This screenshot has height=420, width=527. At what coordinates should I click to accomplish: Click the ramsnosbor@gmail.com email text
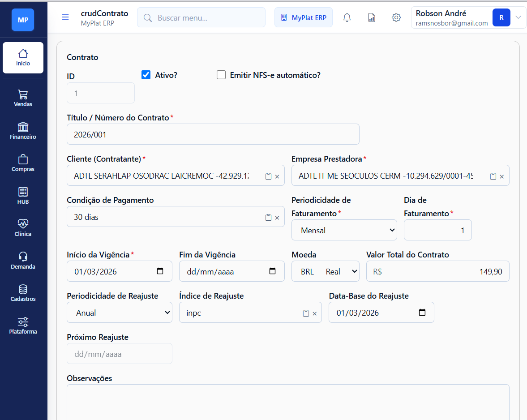(452, 23)
